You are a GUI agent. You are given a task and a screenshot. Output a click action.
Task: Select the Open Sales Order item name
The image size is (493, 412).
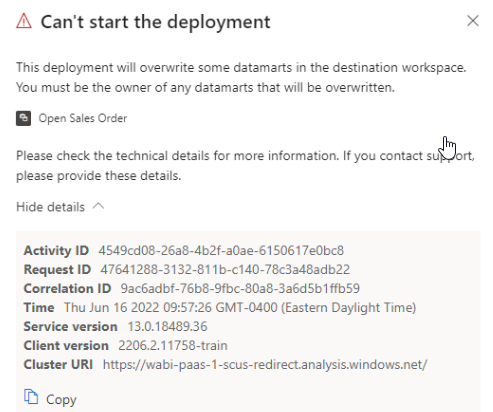[x=83, y=118]
